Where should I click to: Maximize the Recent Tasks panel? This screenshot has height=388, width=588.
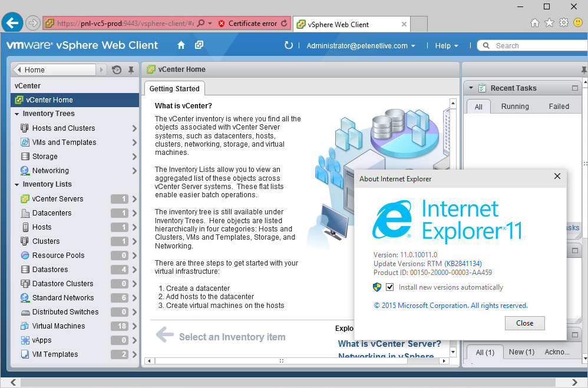(x=575, y=88)
